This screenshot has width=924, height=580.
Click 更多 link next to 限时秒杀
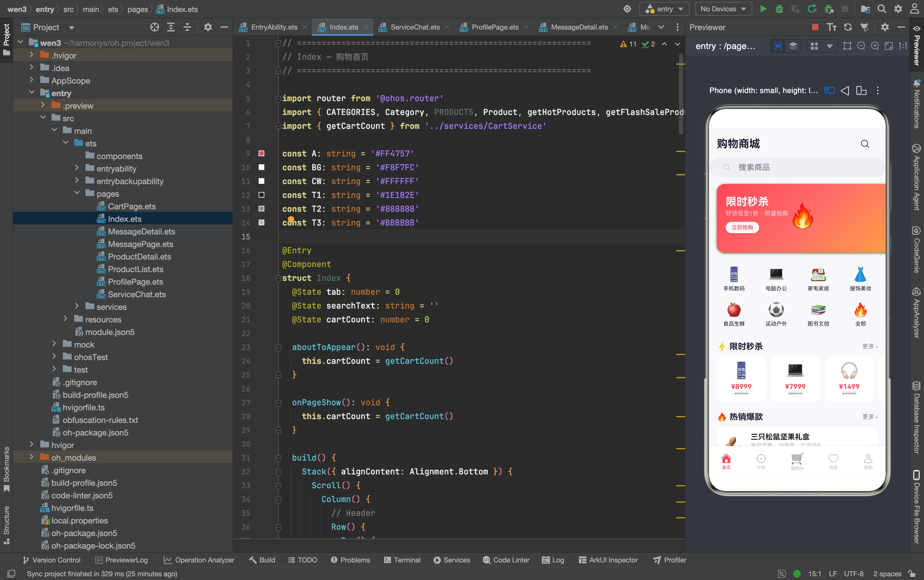[870, 346]
